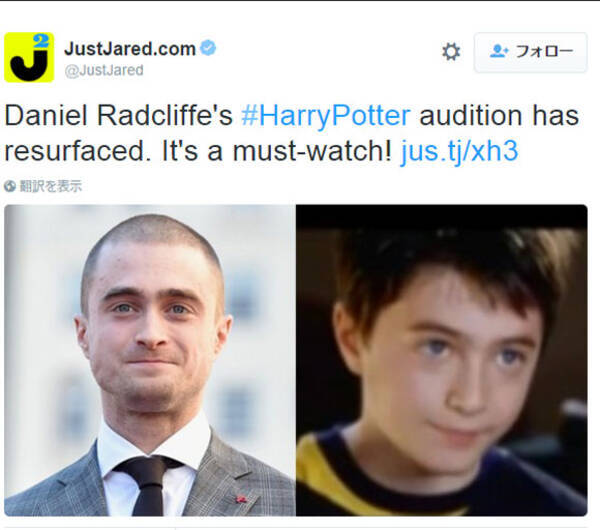Viewport: 600px width, 530px height.
Task: Click the add-person icon in follow button
Action: pos(499,51)
